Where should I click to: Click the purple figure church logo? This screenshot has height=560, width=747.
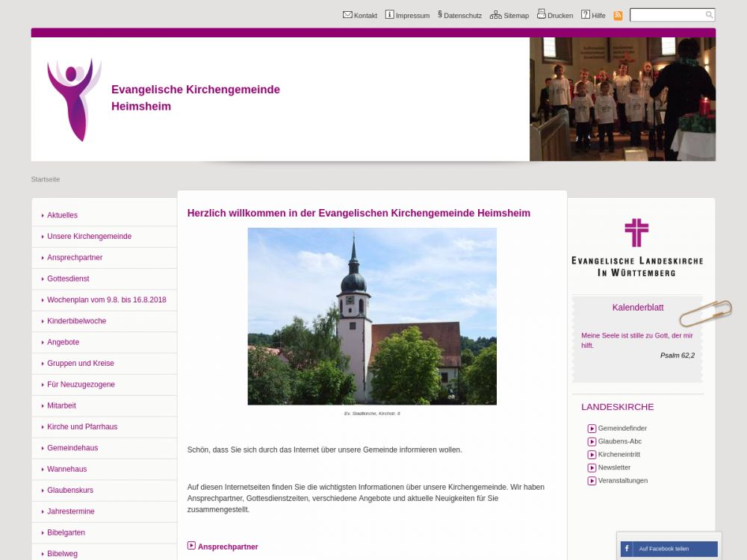[73, 99]
